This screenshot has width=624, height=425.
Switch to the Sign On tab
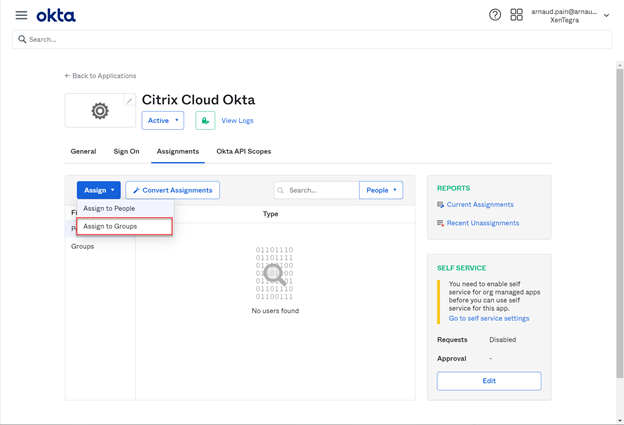coord(126,152)
